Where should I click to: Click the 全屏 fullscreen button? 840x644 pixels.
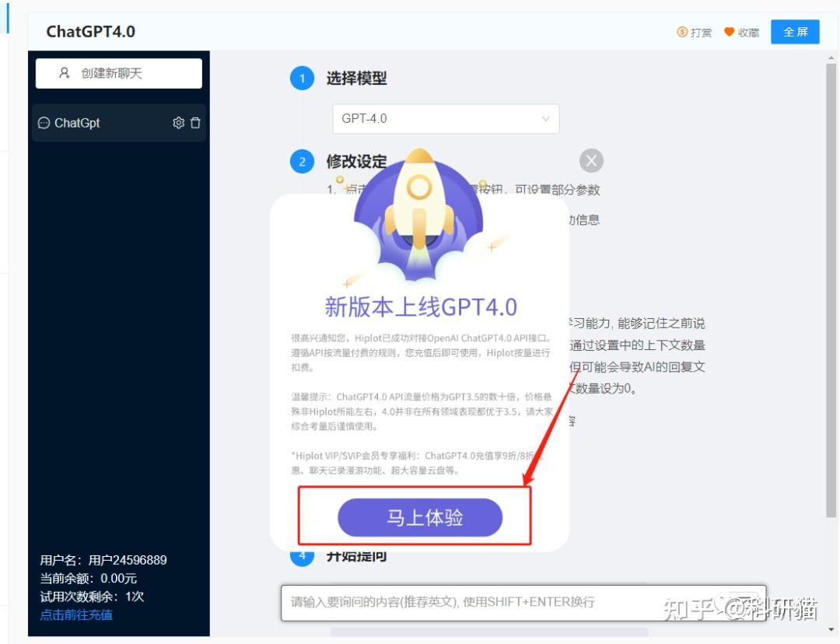pos(794,32)
